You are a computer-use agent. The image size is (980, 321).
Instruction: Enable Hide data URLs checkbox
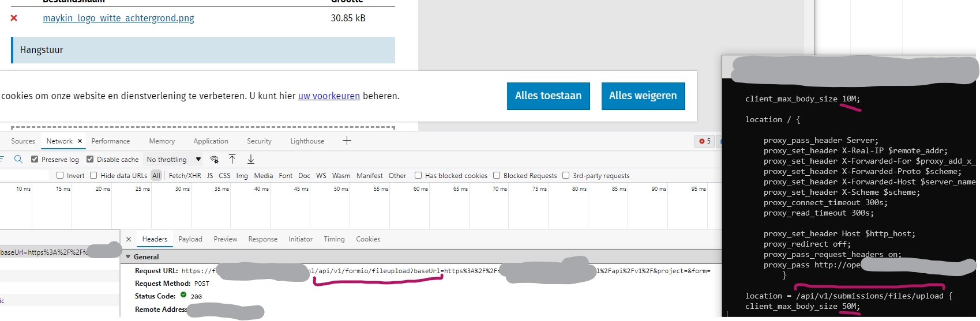pos(93,175)
